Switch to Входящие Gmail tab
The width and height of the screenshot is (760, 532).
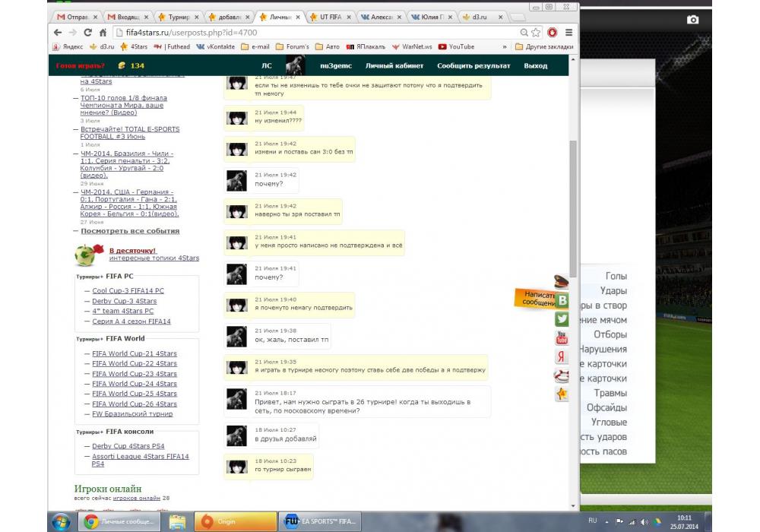[128, 17]
